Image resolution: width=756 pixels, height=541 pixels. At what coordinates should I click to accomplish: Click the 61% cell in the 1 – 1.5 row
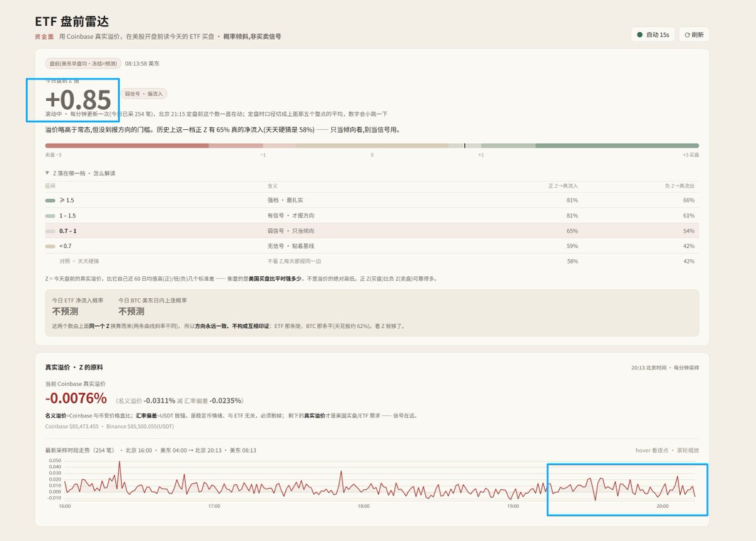pos(689,216)
